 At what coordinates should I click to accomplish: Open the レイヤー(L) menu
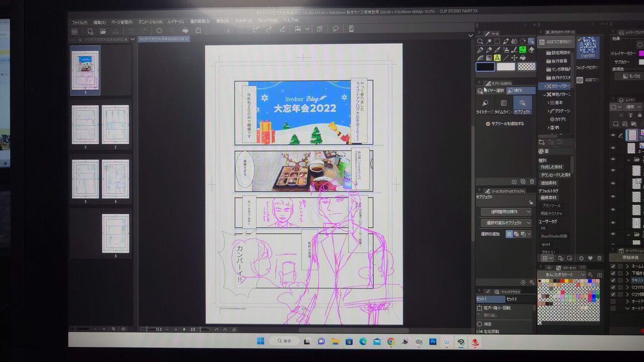click(176, 22)
